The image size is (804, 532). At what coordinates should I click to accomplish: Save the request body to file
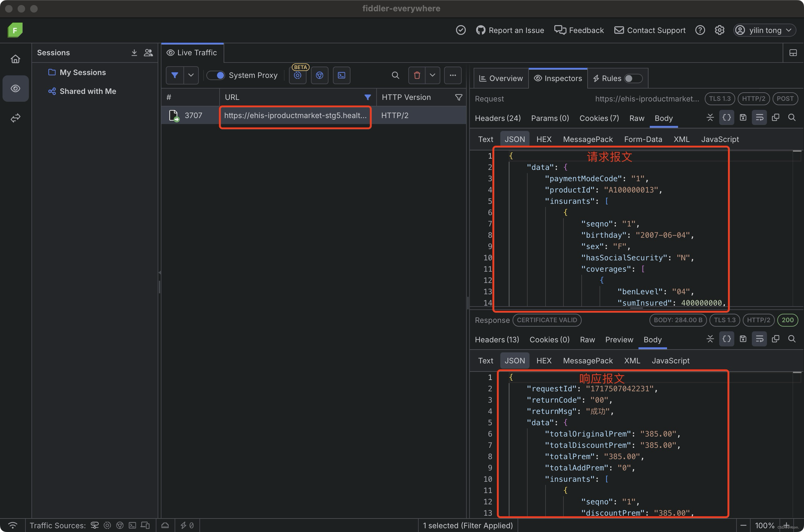743,117
